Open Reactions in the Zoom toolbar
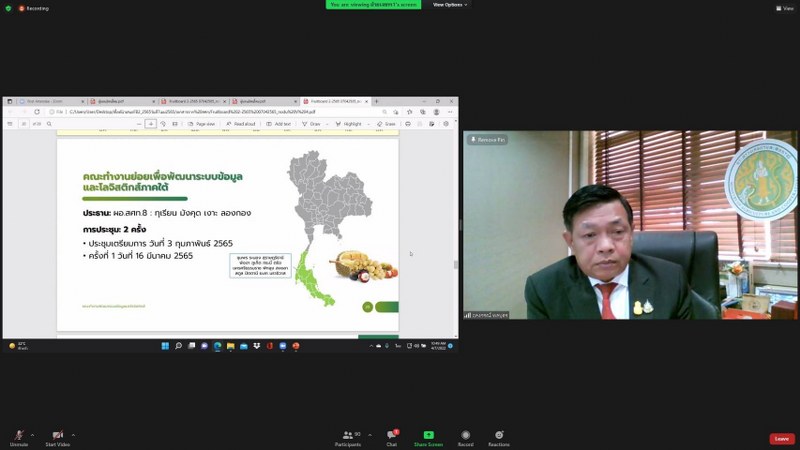800x450 pixels. click(498, 435)
